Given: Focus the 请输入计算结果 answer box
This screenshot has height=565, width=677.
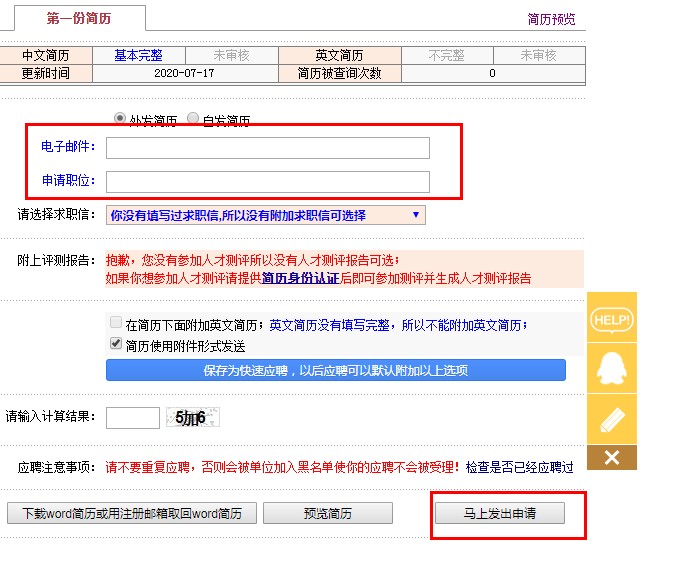Looking at the screenshot, I should 133,418.
